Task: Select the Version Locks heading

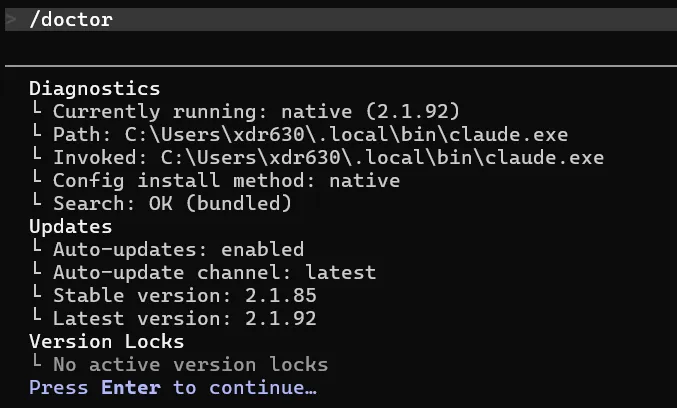Action: 106,341
